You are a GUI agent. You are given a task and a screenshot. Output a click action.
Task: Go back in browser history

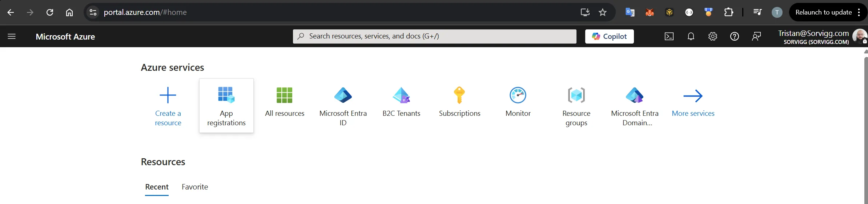[11, 12]
